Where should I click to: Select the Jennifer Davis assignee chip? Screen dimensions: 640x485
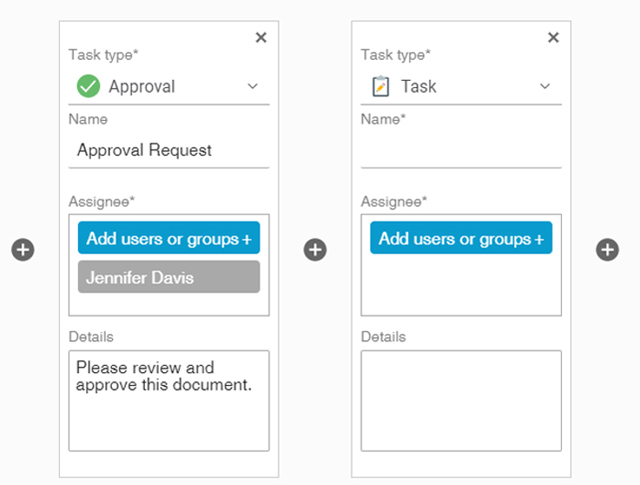168,277
